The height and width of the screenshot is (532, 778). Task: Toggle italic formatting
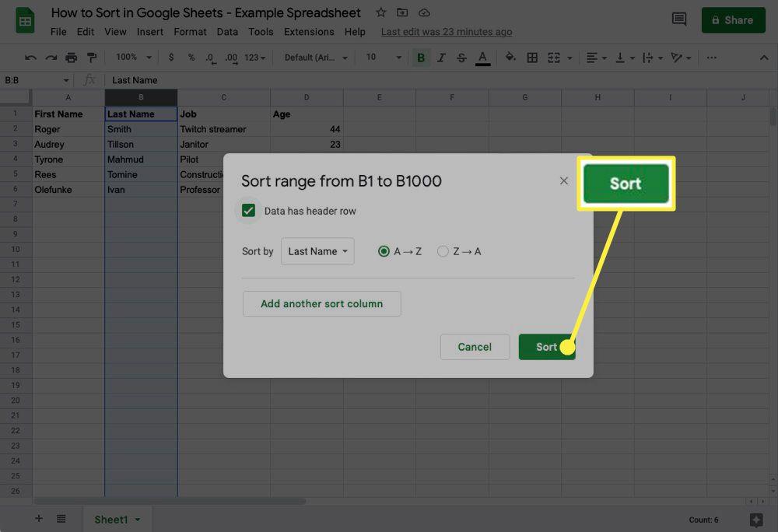coord(441,58)
